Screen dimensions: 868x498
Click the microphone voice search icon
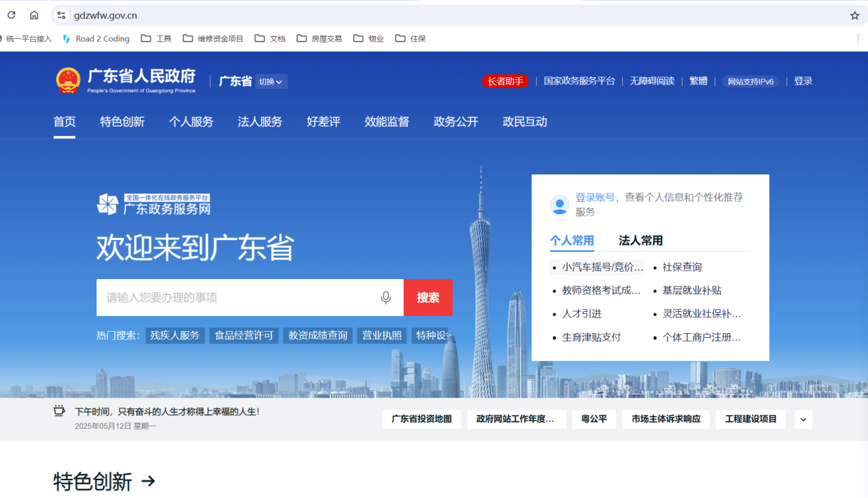(386, 298)
